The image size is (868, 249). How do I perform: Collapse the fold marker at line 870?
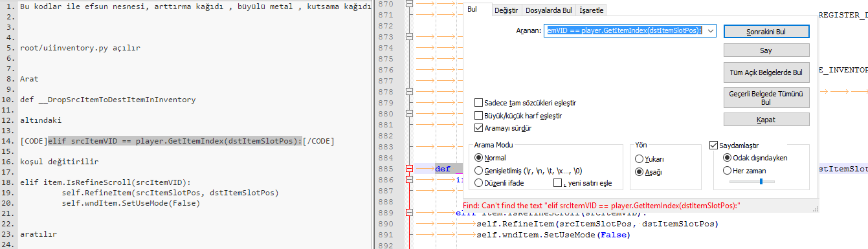point(408,4)
